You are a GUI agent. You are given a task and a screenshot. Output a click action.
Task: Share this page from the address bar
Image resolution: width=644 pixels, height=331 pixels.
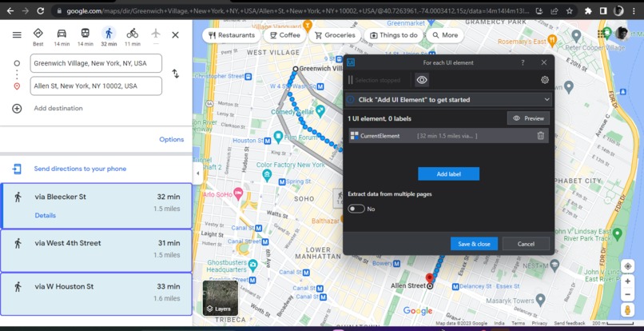[555, 11]
